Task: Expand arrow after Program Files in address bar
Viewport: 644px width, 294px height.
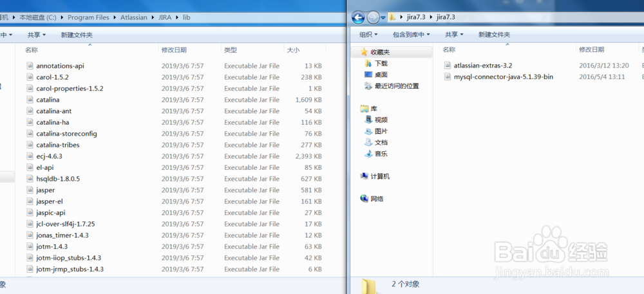Action: [115, 17]
